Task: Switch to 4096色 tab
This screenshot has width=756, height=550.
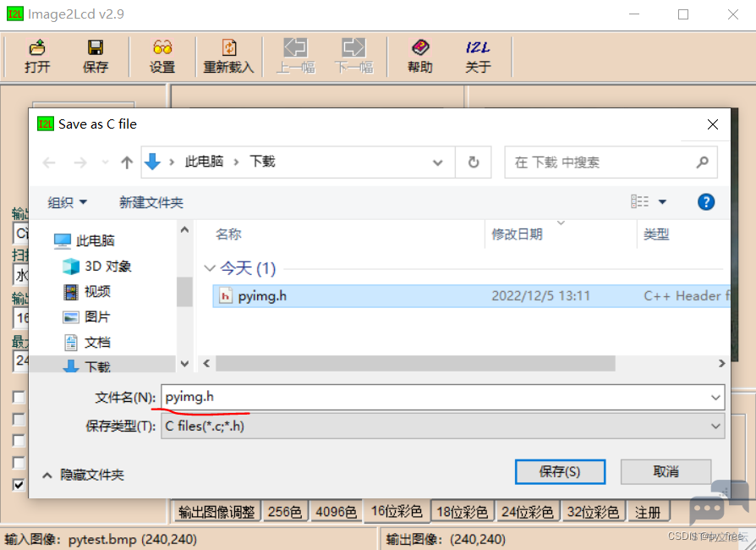Action: 336,511
